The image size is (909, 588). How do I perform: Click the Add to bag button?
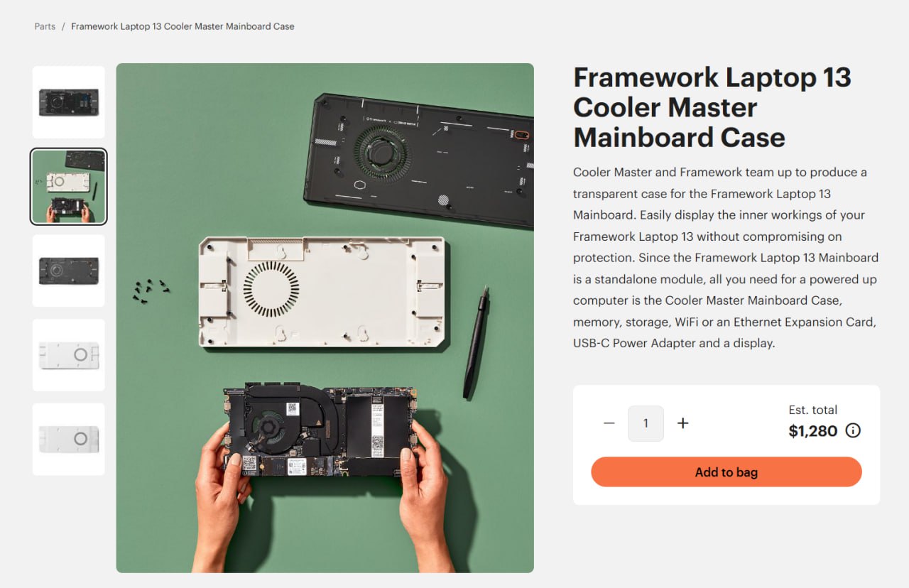click(726, 472)
